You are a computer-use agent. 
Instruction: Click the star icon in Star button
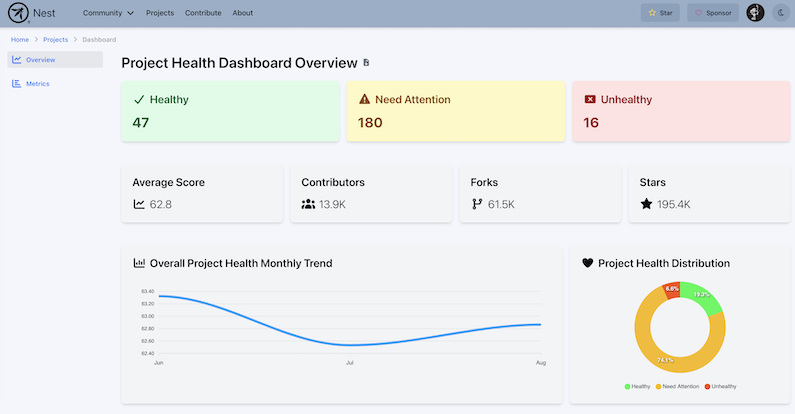point(652,13)
